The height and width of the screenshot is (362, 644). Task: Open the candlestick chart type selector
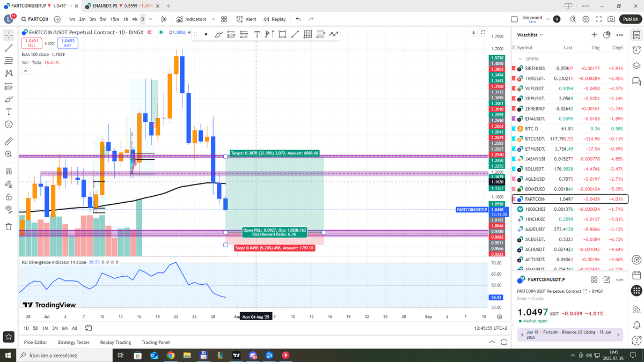164,19
